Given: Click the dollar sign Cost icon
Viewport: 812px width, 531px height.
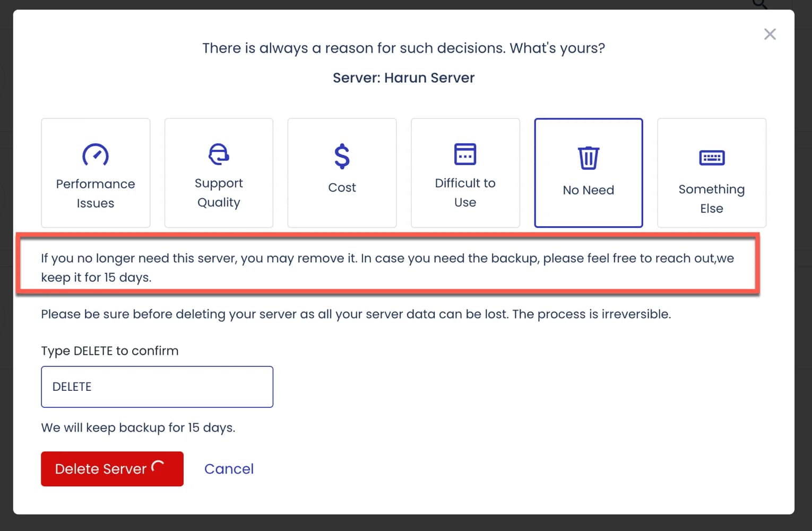Looking at the screenshot, I should click(x=342, y=156).
